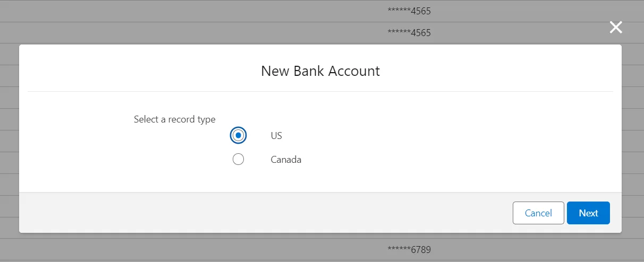Cancel the new bank account creation

[538, 213]
